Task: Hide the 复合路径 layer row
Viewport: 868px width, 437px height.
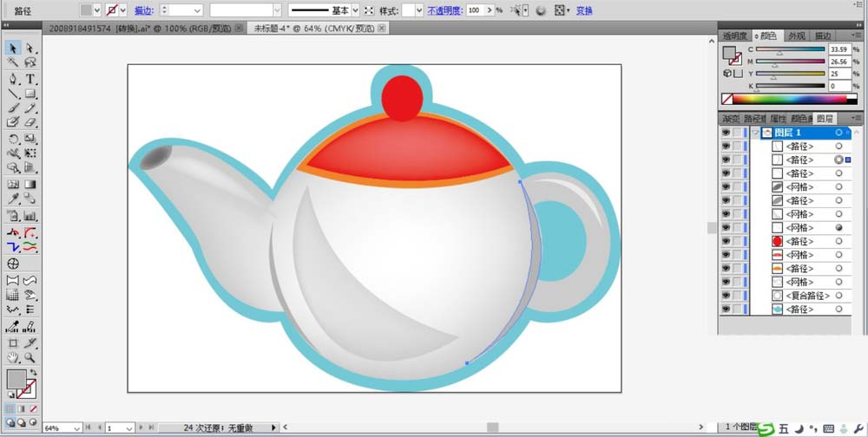Action: [726, 296]
